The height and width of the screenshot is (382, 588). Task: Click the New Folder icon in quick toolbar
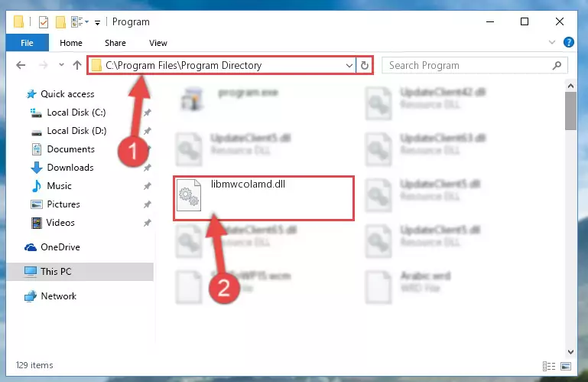(60, 22)
